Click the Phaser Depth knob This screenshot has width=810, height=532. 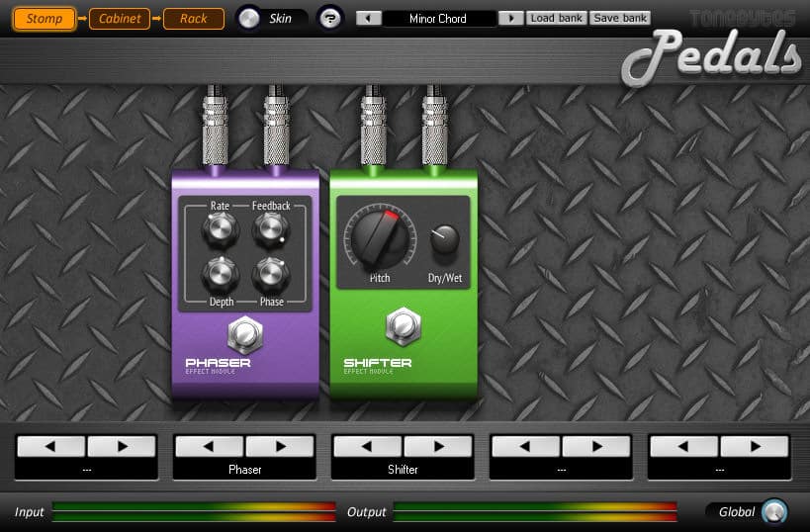(221, 274)
